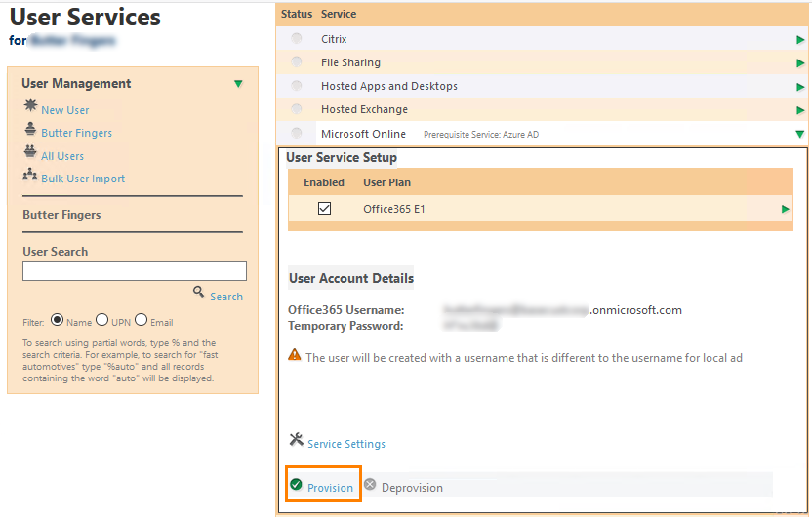812x517 pixels.
Task: Click the User Management panel title
Action: (x=77, y=83)
